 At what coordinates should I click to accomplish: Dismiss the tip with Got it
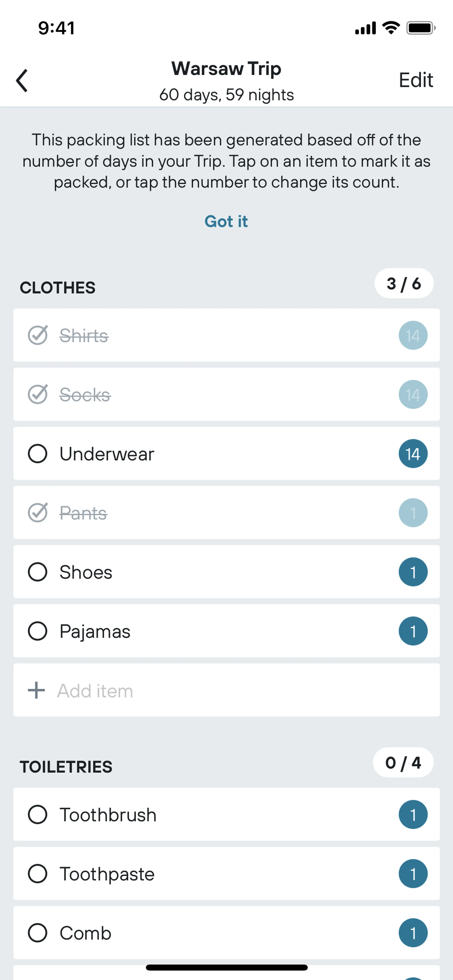(226, 221)
